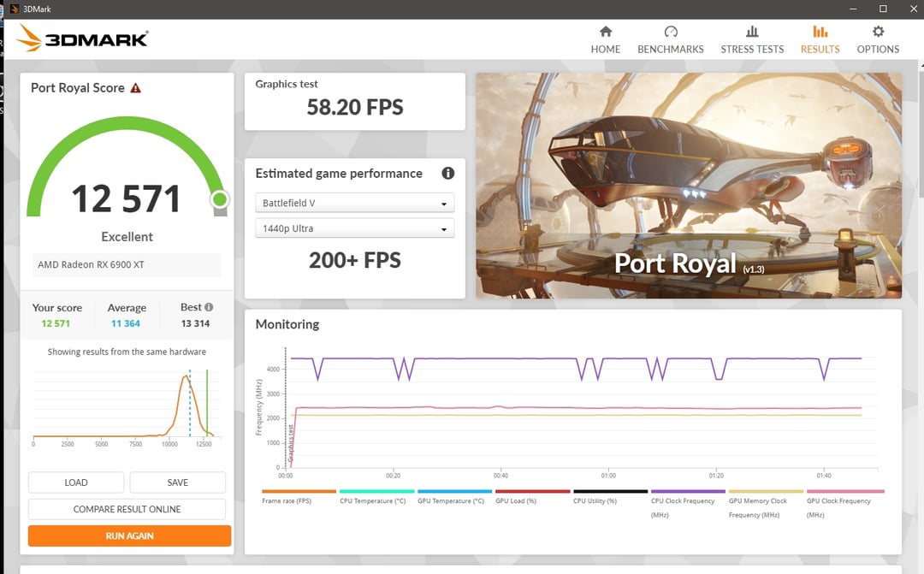Click the orange RUN AGAIN button

(x=130, y=536)
